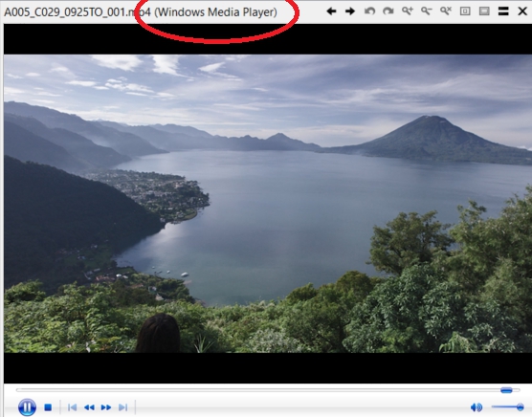Go to the next file with right arrow
Screen dimensions: 532x417
tap(350, 11)
